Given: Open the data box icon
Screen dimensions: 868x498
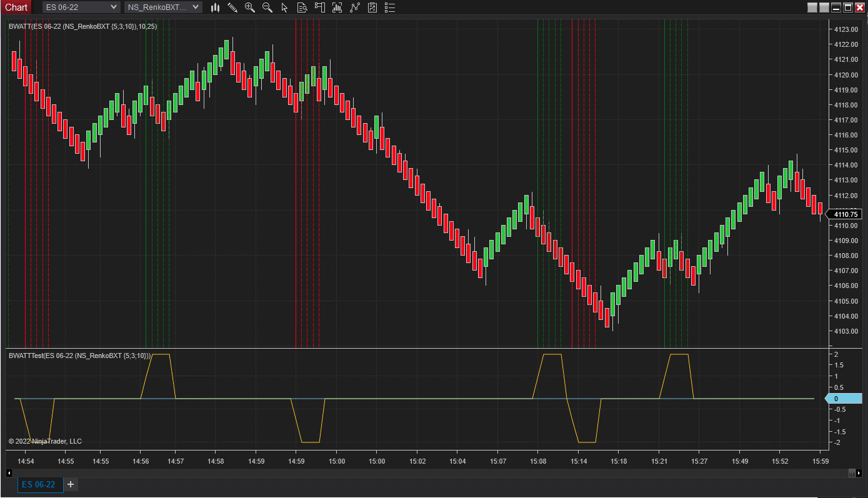Looking at the screenshot, I should click(x=302, y=7).
